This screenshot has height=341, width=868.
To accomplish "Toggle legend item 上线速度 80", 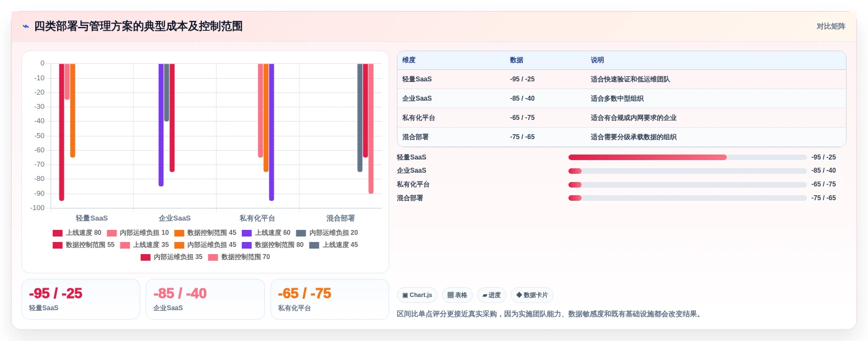I will coord(77,233).
